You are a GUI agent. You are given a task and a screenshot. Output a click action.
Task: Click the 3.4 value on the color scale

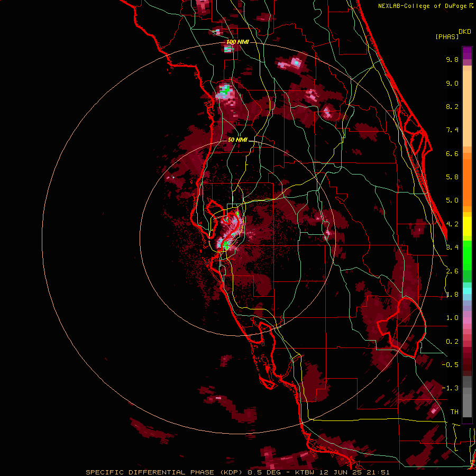pyautogui.click(x=452, y=248)
